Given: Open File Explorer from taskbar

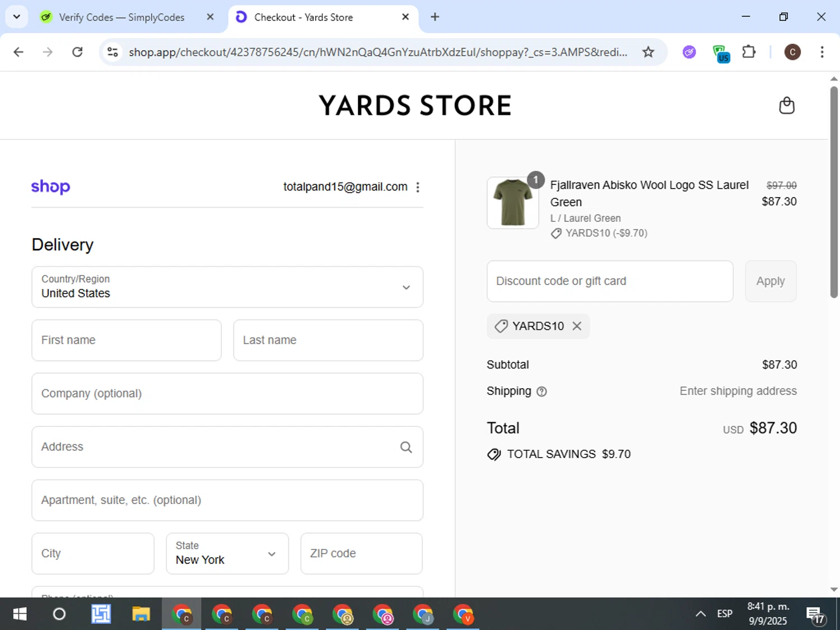Looking at the screenshot, I should (x=141, y=614).
